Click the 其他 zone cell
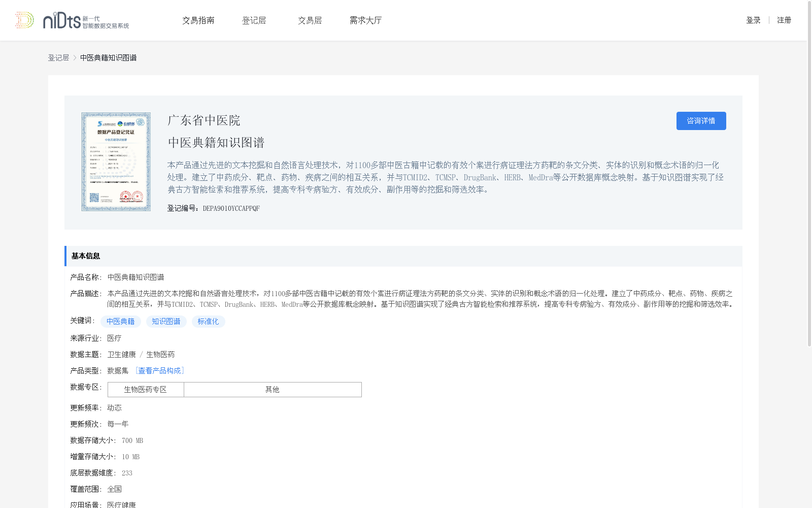 click(273, 390)
